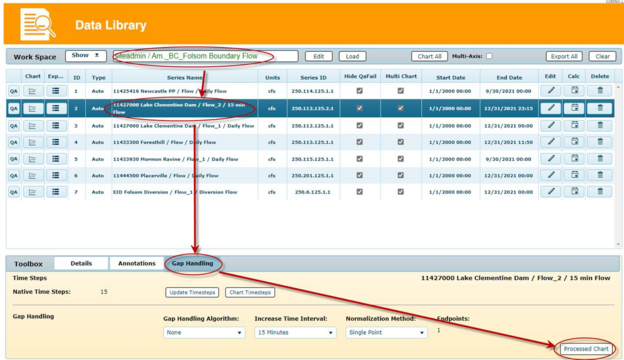624x360 pixels.
Task: Toggle Multi Chart for Newcastle PP row
Action: (x=401, y=91)
